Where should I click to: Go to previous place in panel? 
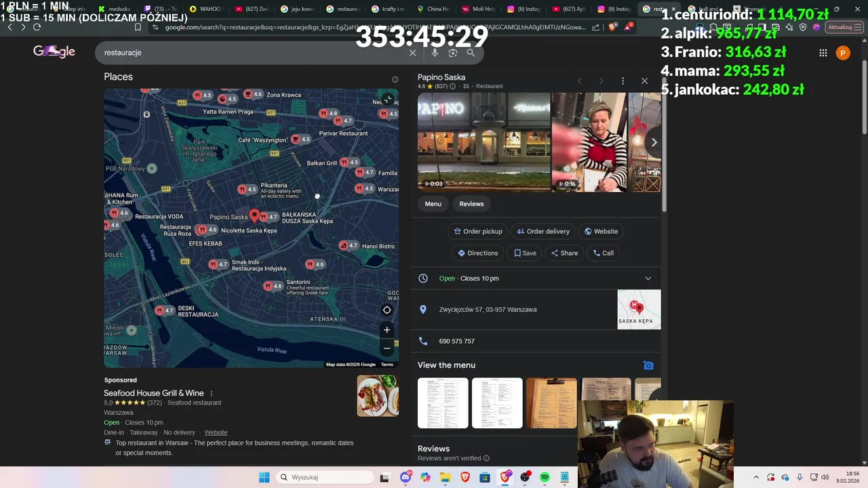tap(579, 81)
